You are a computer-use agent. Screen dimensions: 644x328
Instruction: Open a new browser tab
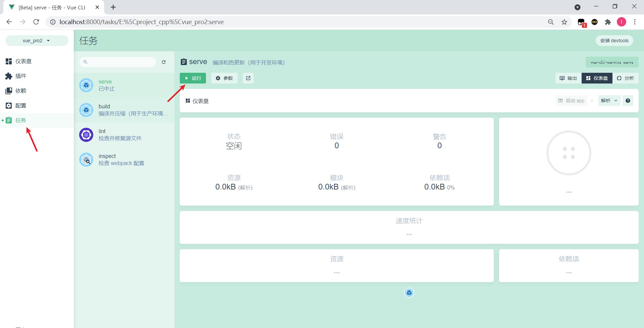113,7
